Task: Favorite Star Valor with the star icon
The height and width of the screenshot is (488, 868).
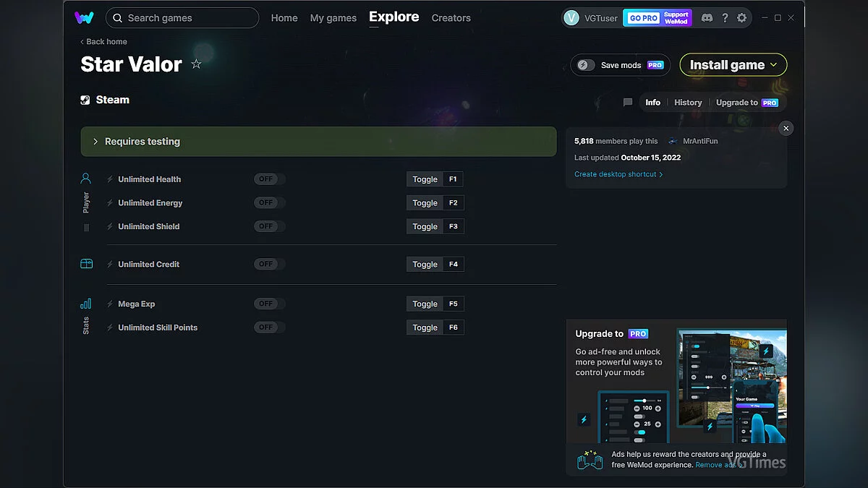Action: pos(196,64)
